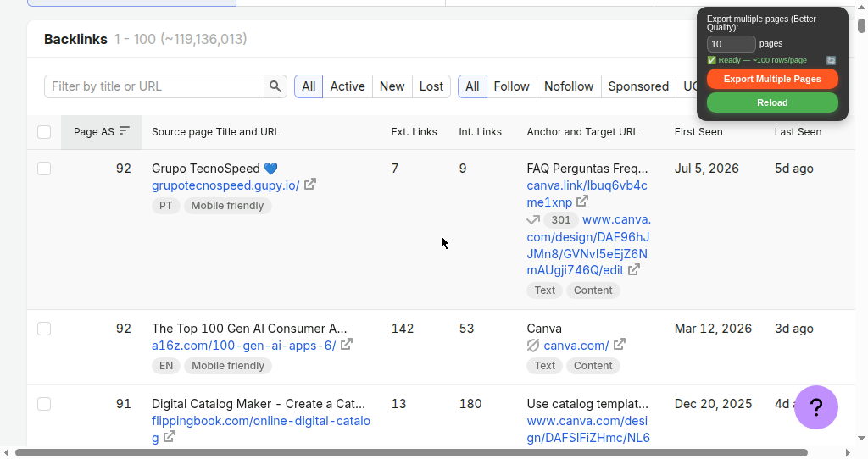Open a16z.com/100-gen-ai-apps-6/ link
The width and height of the screenshot is (868, 459).
[243, 346]
